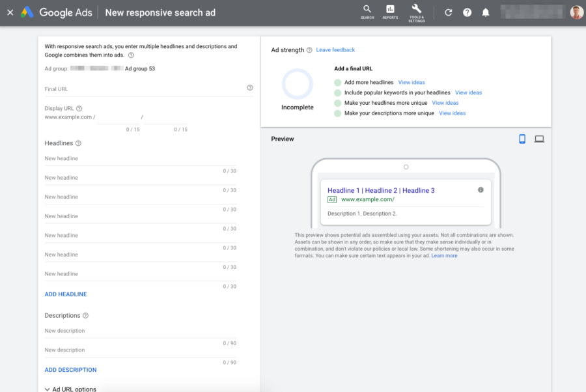Switch preview to desktop view
The width and height of the screenshot is (586, 392).
click(539, 139)
